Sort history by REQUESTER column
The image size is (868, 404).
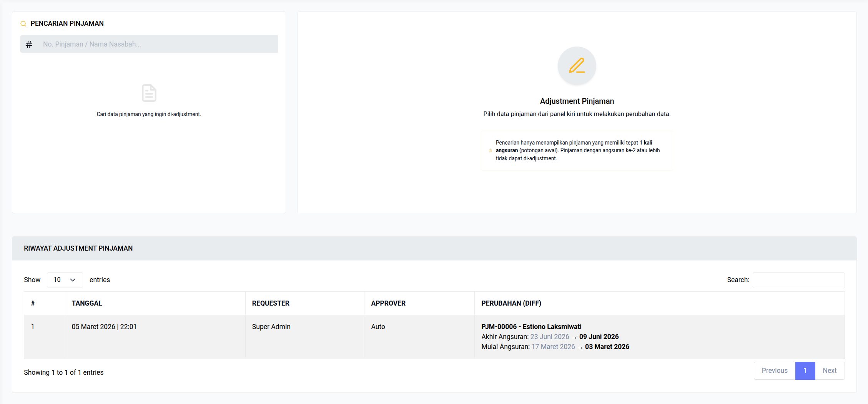tap(271, 303)
